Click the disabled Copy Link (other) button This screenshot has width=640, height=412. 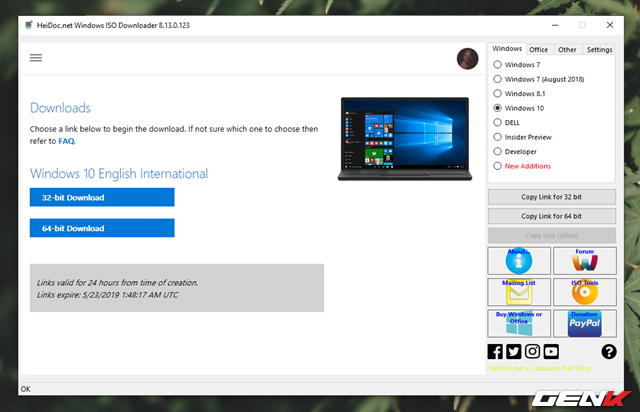(x=551, y=236)
